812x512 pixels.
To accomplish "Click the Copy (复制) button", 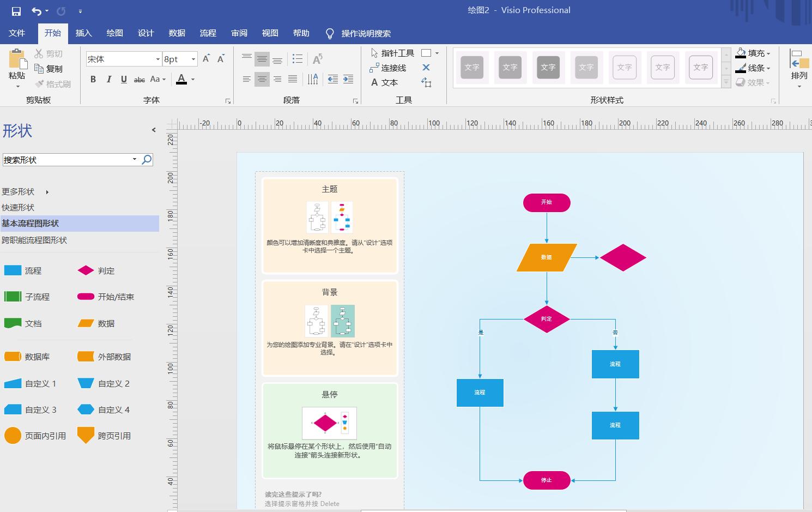I will point(49,69).
